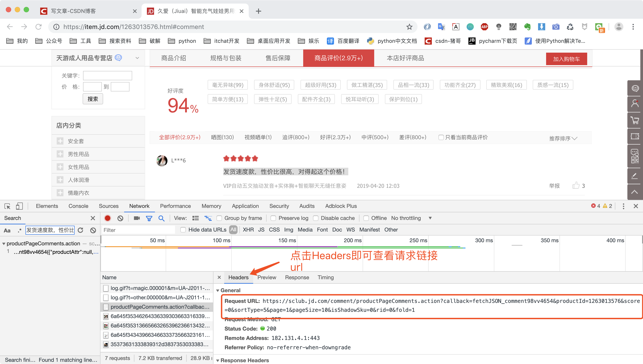Open the Console panel
This screenshot has width=643, height=364.
coord(78,206)
